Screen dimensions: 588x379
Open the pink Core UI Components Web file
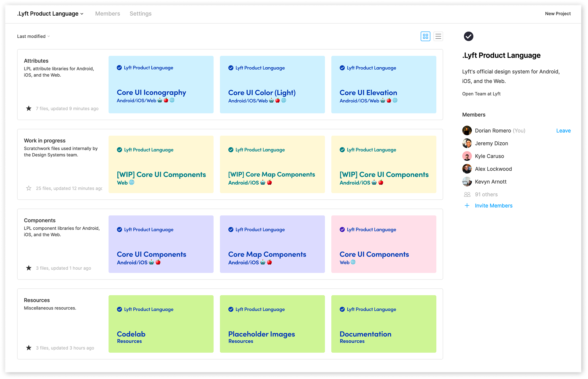(384, 244)
